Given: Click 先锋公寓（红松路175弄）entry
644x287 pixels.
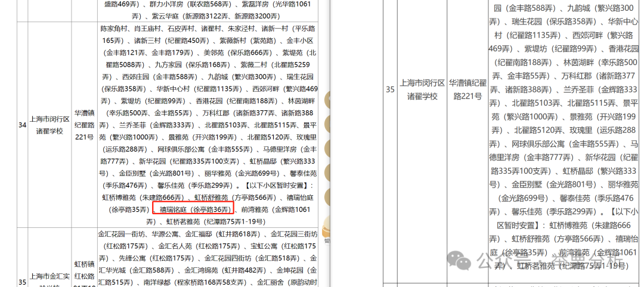Looking at the screenshot, I should click(157, 258).
